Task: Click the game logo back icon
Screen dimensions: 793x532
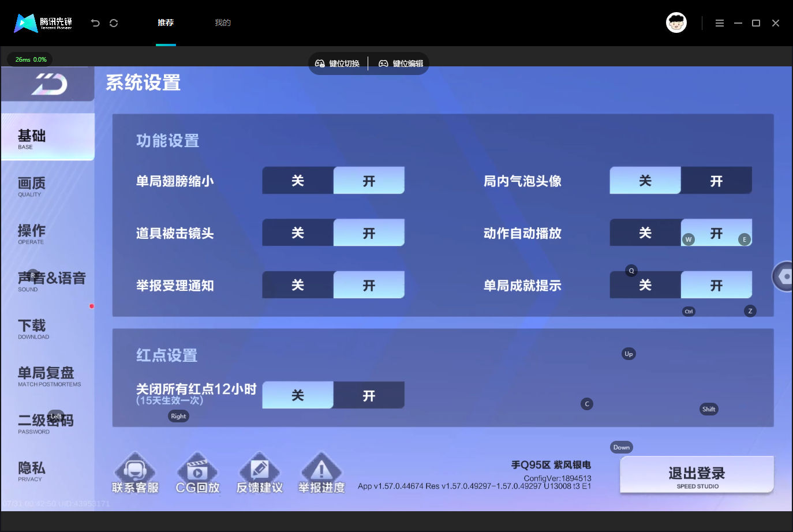Action: point(48,84)
